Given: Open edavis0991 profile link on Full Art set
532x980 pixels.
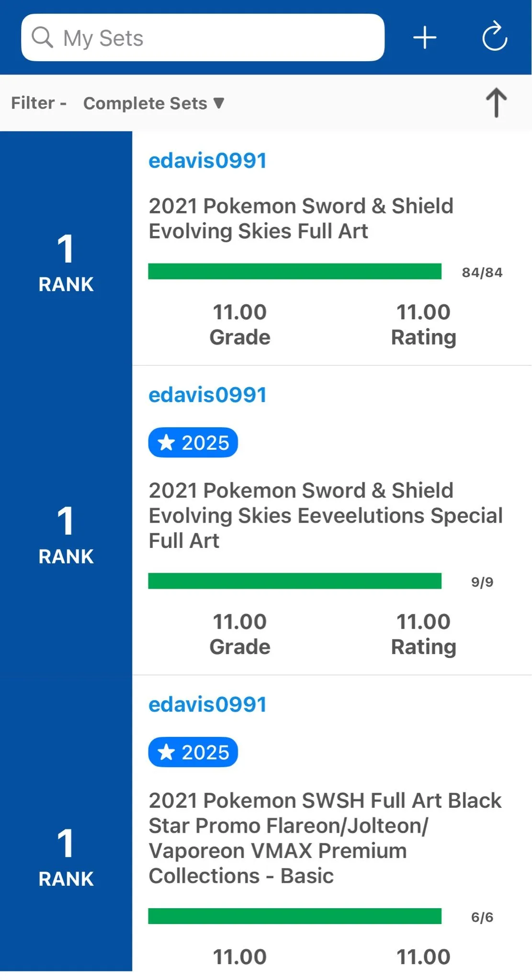Looking at the screenshot, I should pyautogui.click(x=207, y=160).
